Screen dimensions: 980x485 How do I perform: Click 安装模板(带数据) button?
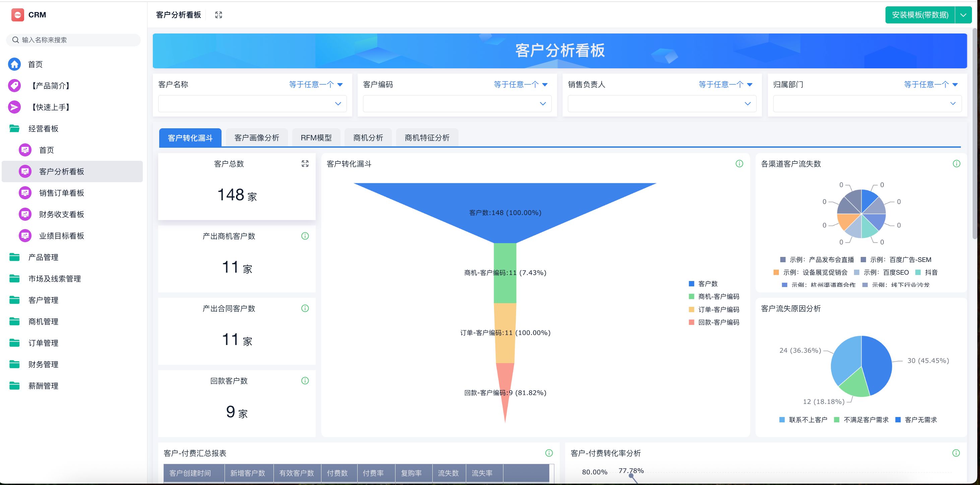920,15
